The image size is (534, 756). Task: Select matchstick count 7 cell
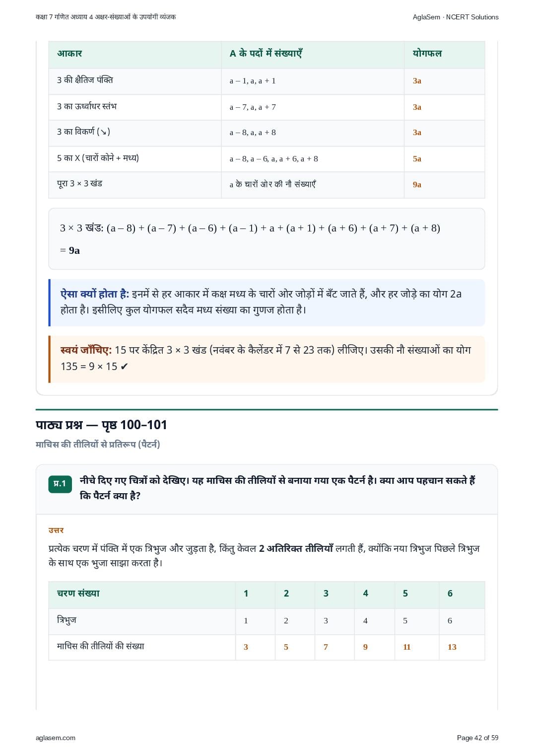tap(326, 647)
